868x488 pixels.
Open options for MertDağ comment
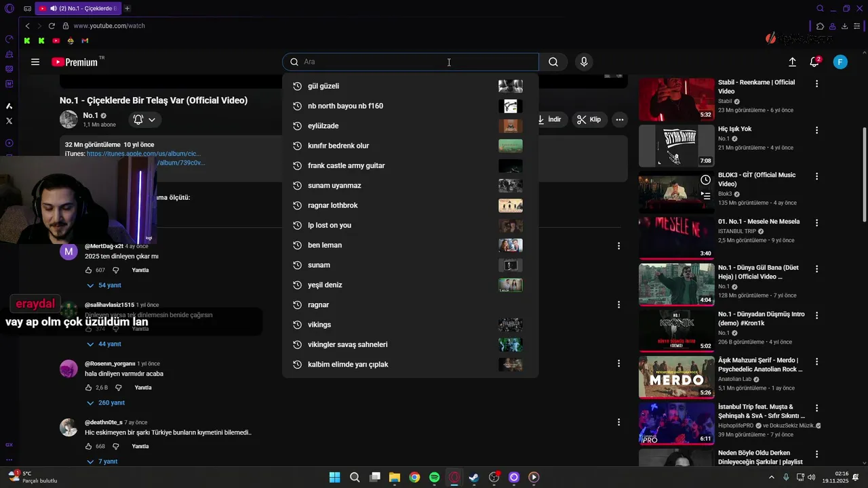(x=618, y=246)
